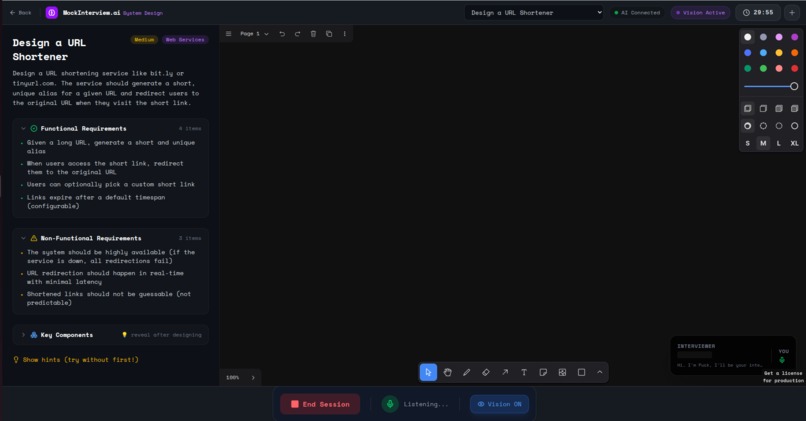Pick the light red color swatch
This screenshot has height=421, width=806.
[779, 68]
